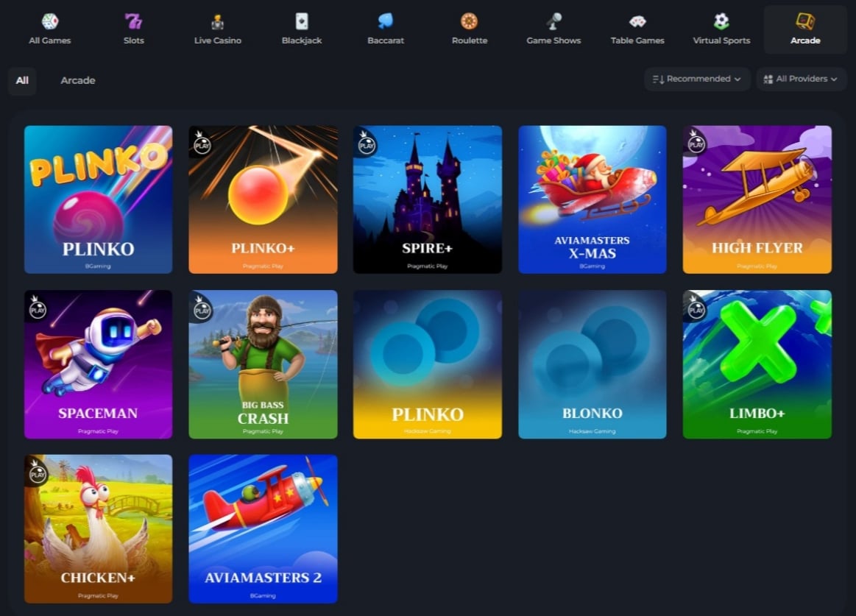
Task: Open the Virtual Sports soccer ball icon
Action: (x=721, y=21)
